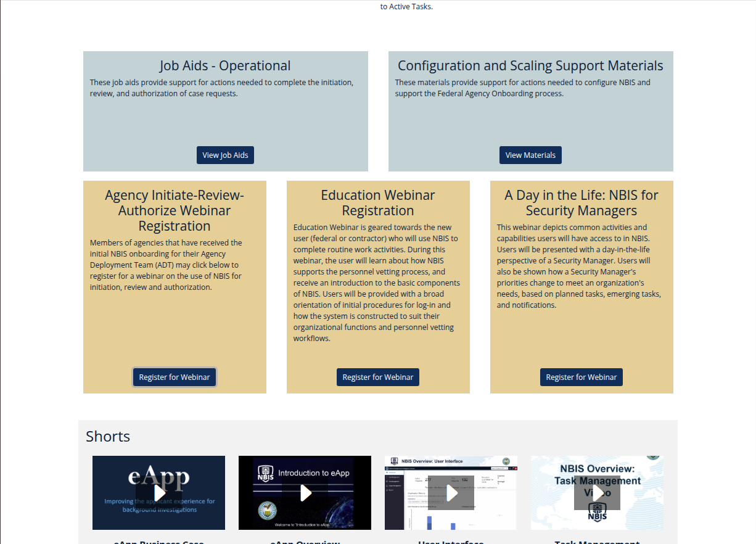Click the NBIS logo in Task Management thumbnail
This screenshot has width=756, height=544.
pos(597,513)
